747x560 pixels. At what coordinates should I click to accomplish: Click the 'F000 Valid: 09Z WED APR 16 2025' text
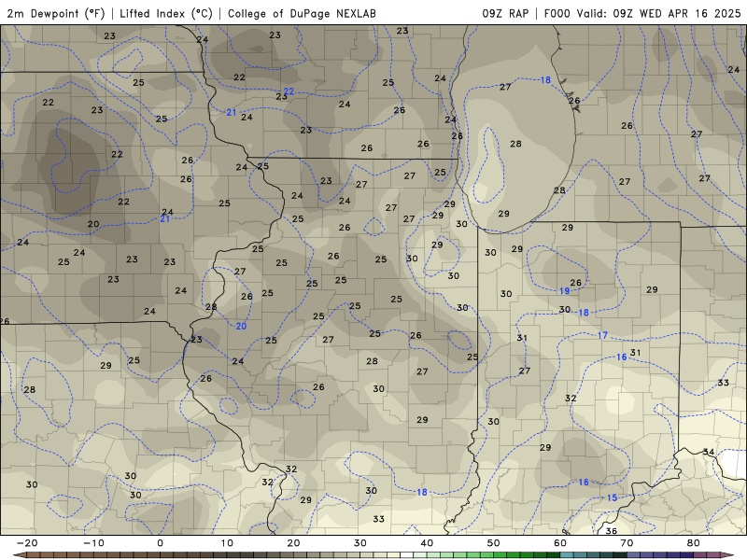[641, 13]
